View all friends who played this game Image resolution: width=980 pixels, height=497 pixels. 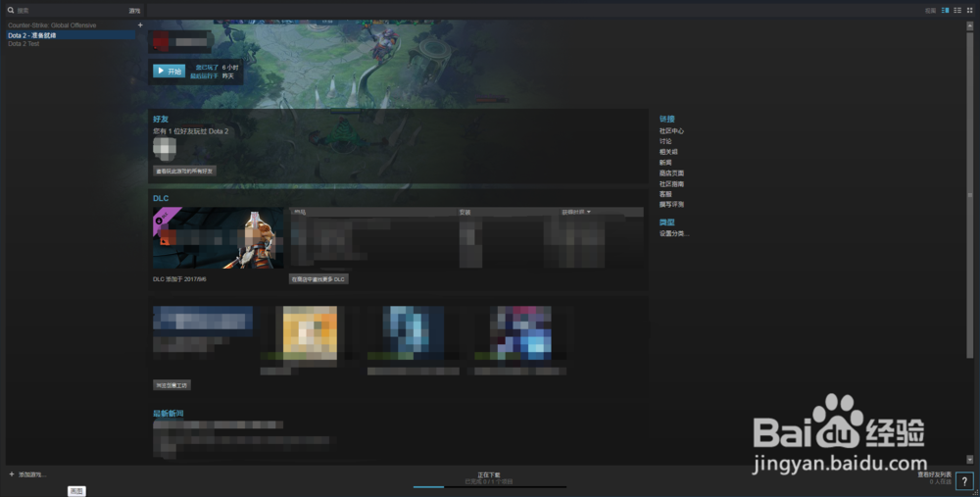point(184,171)
